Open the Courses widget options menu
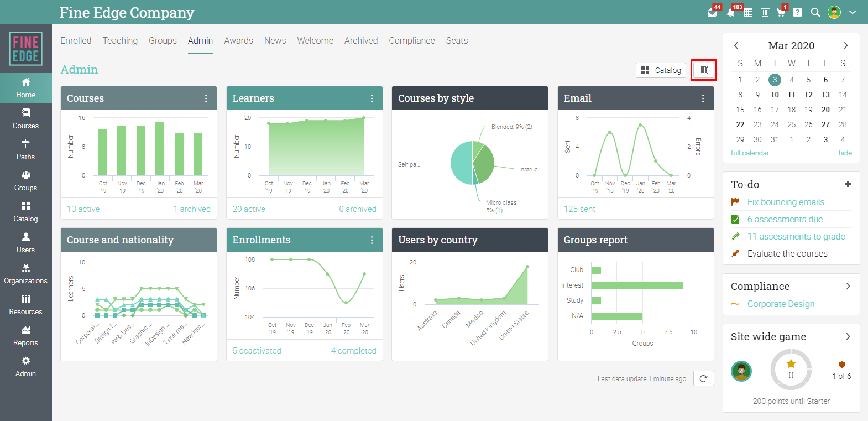868x421 pixels. [206, 98]
